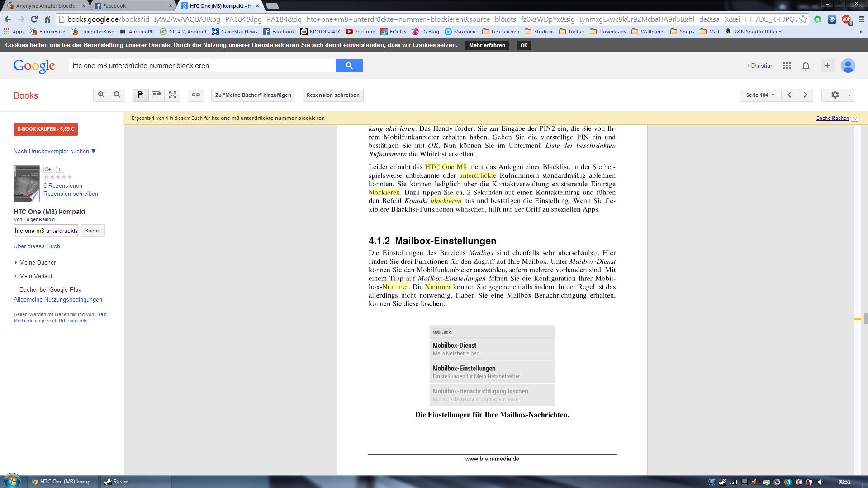Click the Google logo

click(34, 66)
